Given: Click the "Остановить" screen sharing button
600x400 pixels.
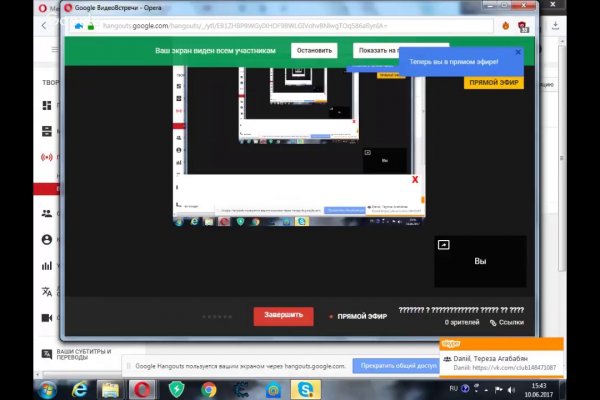Looking at the screenshot, I should (x=314, y=50).
